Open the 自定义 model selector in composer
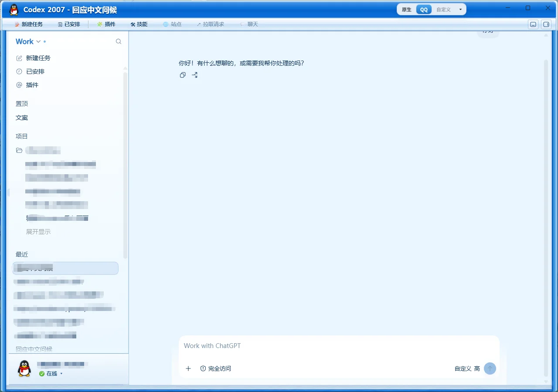The height and width of the screenshot is (392, 558). [463, 368]
